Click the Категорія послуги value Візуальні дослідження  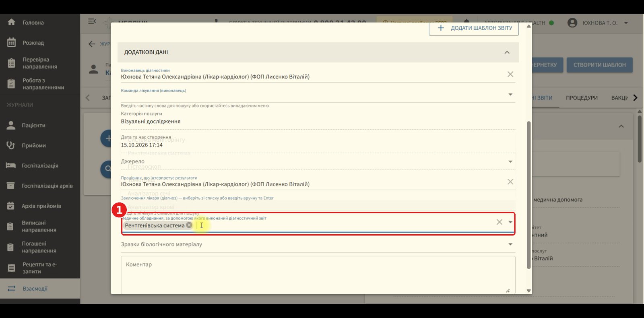pos(151,121)
